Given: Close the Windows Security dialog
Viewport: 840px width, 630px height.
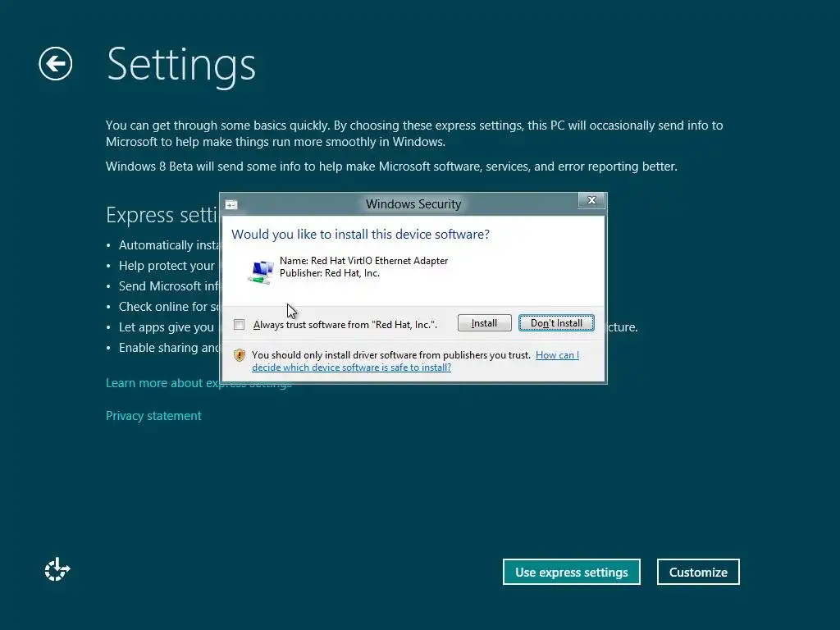Looking at the screenshot, I should [x=591, y=200].
